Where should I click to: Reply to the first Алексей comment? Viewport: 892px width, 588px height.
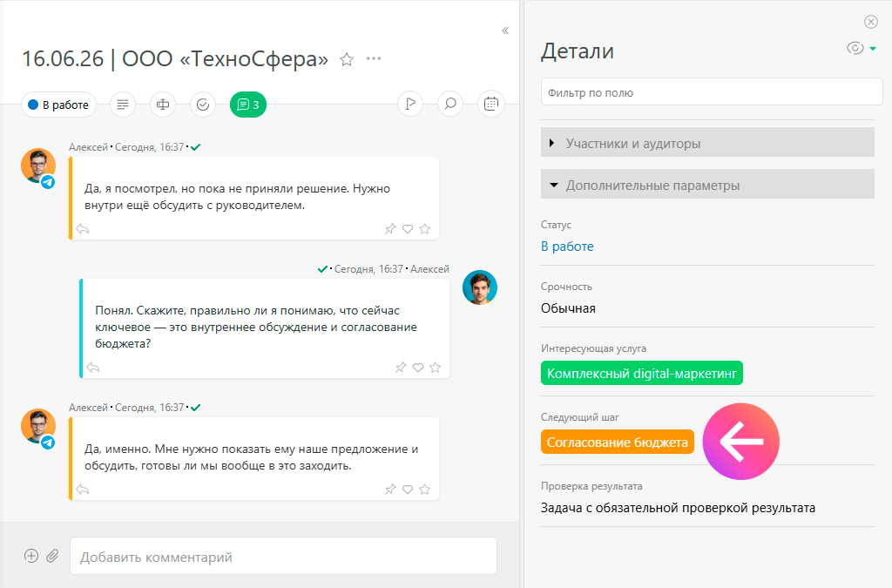[83, 229]
